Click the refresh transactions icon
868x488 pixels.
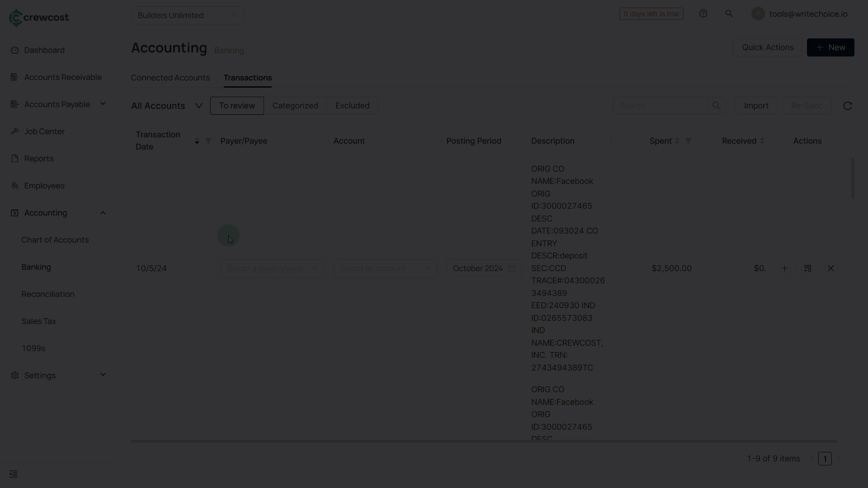[x=848, y=106]
